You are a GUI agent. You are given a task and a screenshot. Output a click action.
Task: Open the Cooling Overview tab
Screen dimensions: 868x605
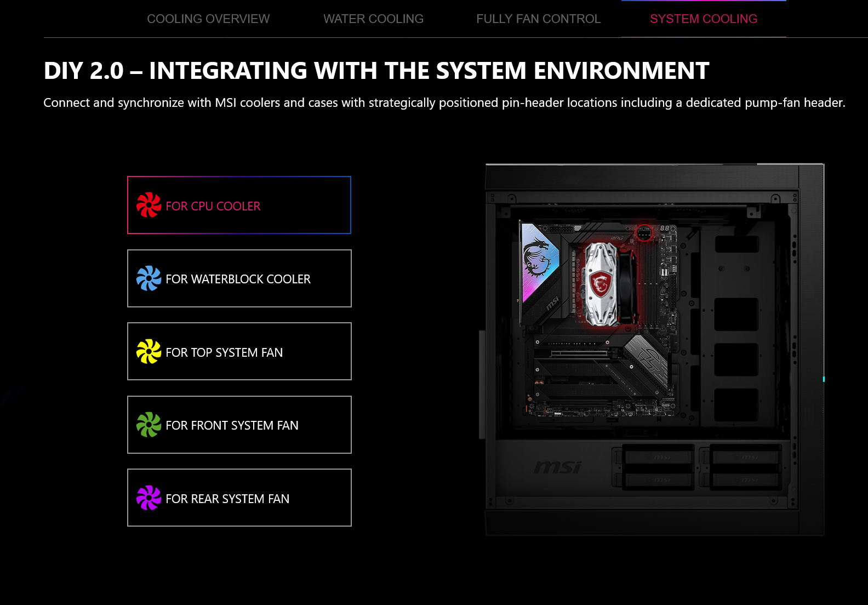(208, 19)
